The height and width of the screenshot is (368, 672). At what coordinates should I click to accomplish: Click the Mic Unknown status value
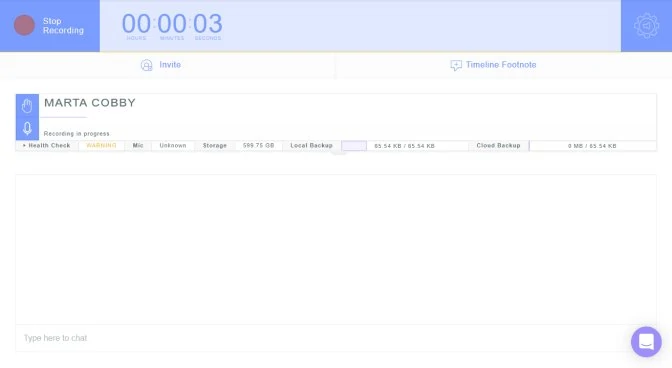tap(173, 146)
